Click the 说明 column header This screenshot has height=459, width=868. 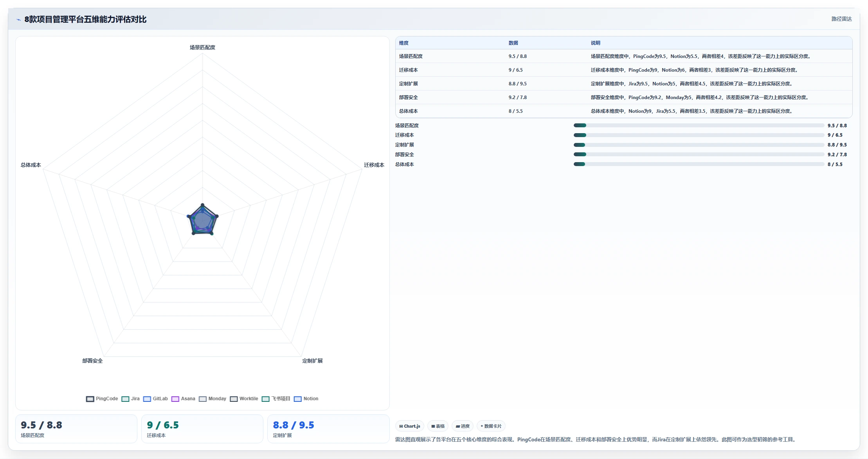pyautogui.click(x=596, y=43)
